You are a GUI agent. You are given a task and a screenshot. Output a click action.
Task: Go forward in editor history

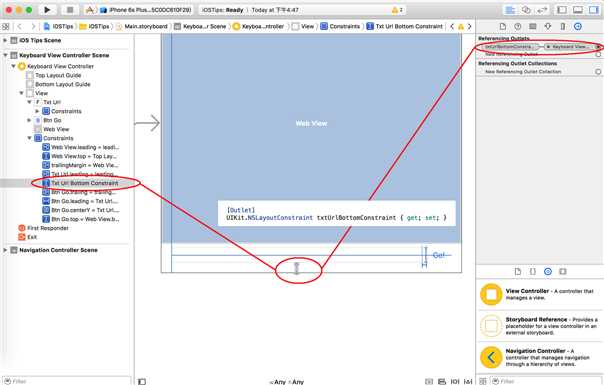tap(33, 26)
